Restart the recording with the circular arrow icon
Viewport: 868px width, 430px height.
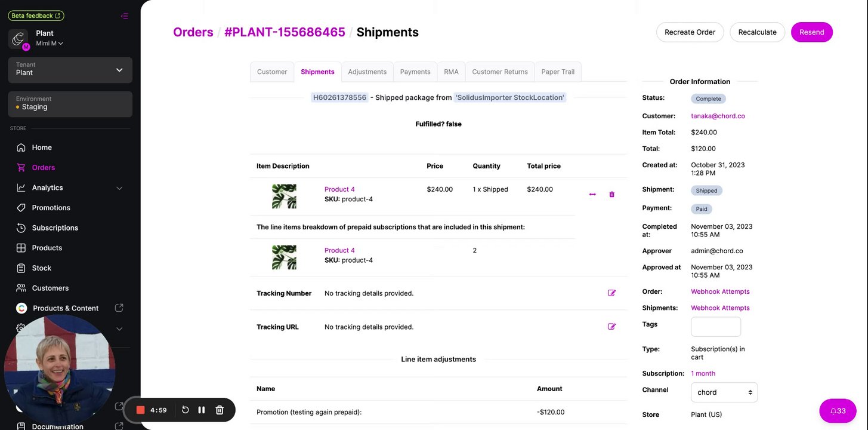pyautogui.click(x=185, y=410)
